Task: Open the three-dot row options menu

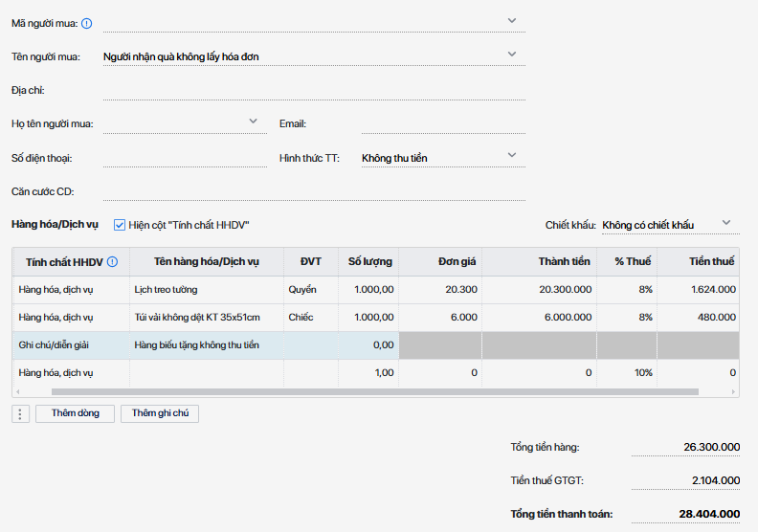Action: (x=20, y=413)
